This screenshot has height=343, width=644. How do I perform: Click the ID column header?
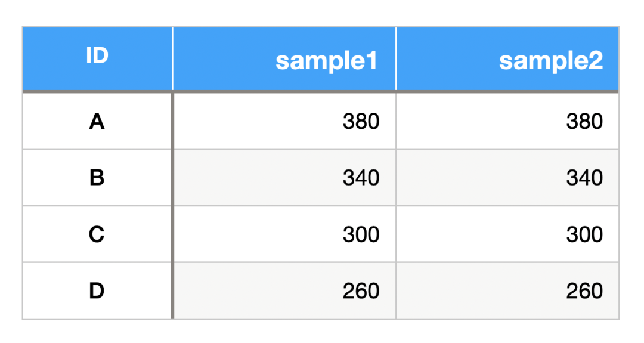coord(97,56)
